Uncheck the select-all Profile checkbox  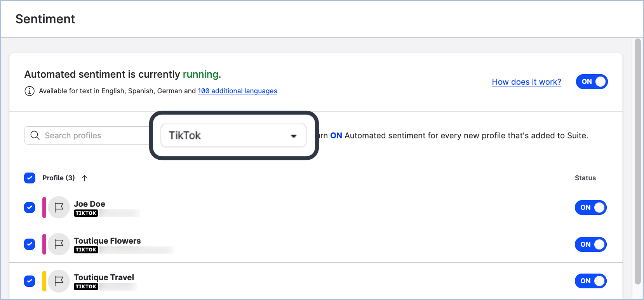30,178
